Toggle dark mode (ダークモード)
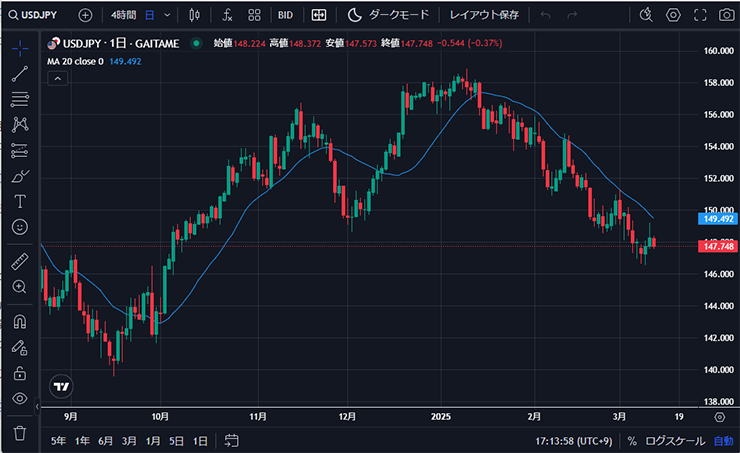740x453 pixels. tap(389, 15)
